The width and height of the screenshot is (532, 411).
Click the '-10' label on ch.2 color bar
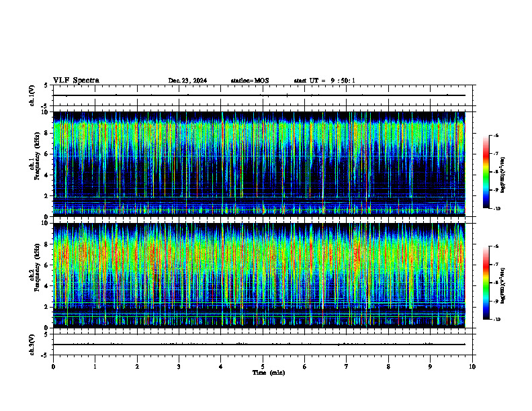(x=496, y=320)
